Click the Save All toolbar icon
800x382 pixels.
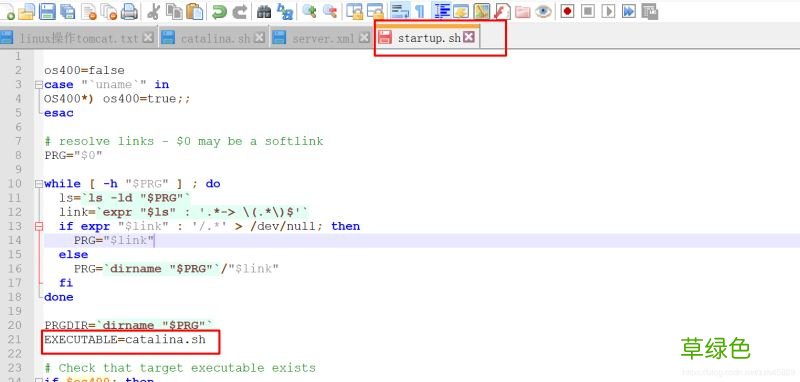click(68, 11)
